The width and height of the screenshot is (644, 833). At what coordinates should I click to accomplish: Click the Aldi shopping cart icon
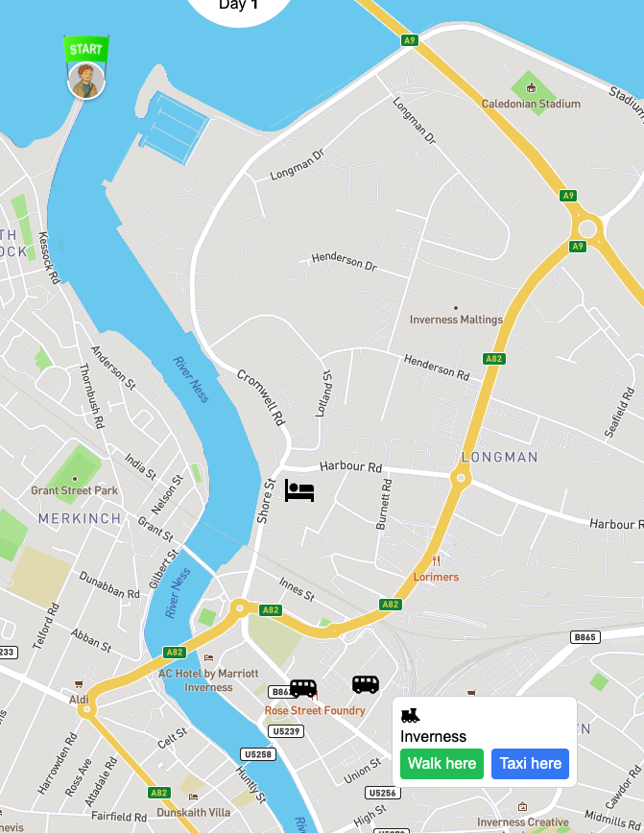79,683
